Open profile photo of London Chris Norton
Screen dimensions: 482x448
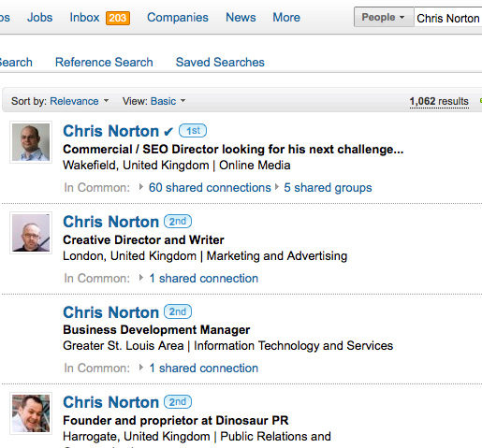[31, 233]
